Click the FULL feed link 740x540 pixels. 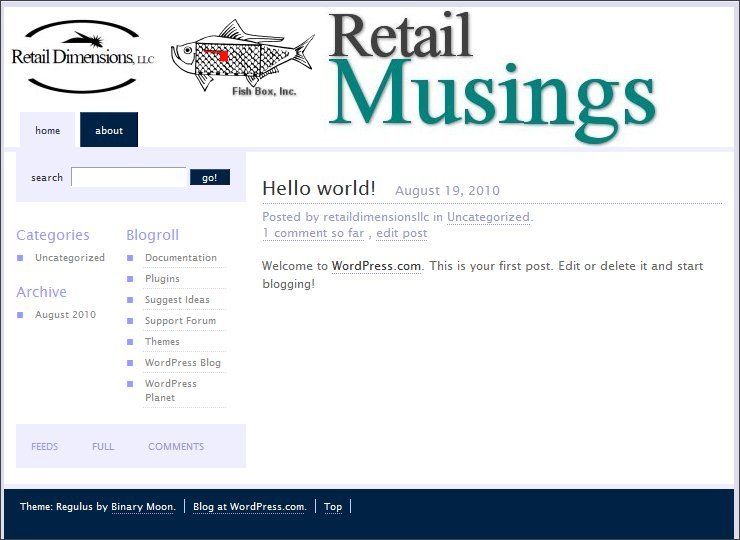click(103, 447)
